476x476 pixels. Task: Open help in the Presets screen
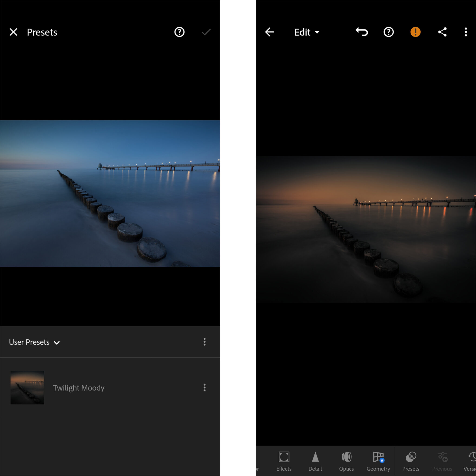point(179,32)
